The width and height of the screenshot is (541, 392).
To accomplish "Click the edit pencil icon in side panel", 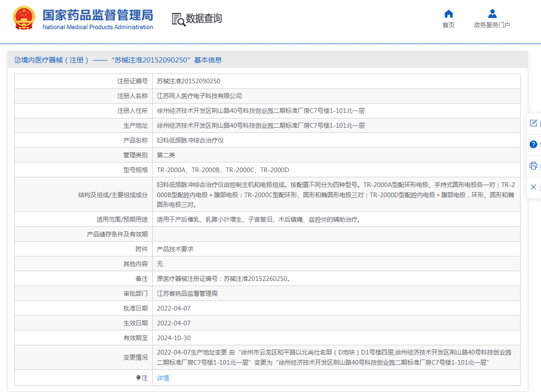I will [534, 123].
